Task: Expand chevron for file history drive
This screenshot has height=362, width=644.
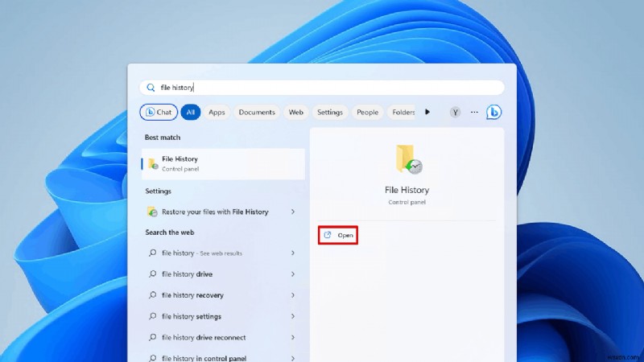Action: click(x=293, y=274)
